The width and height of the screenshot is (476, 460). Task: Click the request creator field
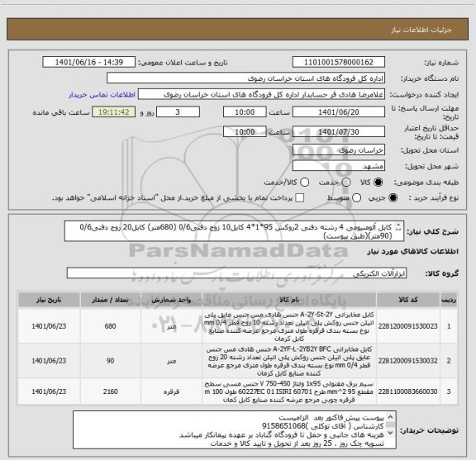tap(261, 94)
